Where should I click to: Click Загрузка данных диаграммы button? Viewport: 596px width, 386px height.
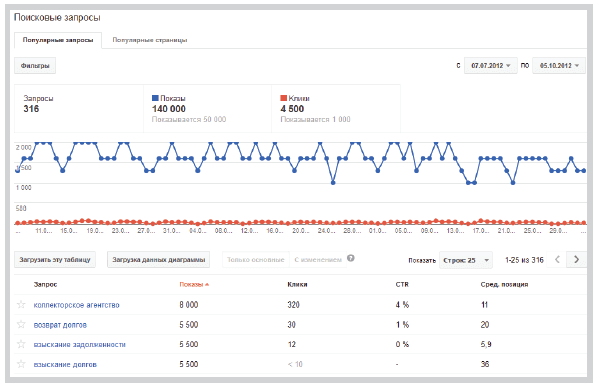pyautogui.click(x=159, y=260)
